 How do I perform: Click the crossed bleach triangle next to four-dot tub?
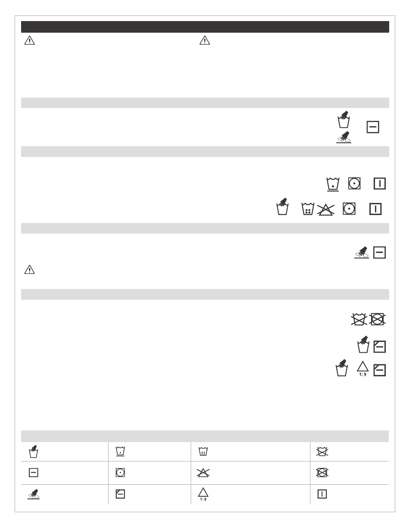click(325, 209)
